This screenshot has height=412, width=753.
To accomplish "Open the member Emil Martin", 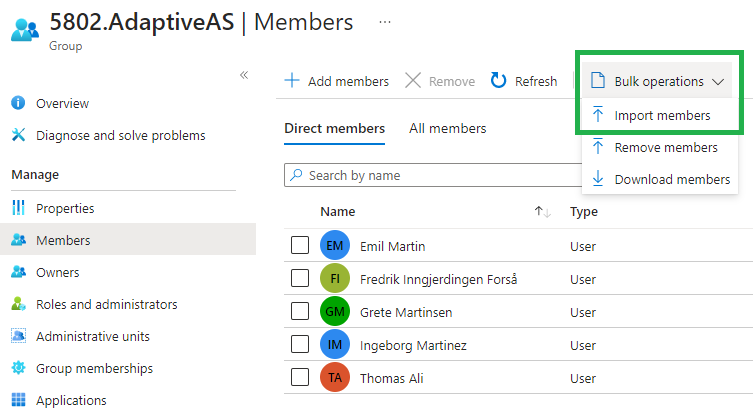I will tap(392, 246).
